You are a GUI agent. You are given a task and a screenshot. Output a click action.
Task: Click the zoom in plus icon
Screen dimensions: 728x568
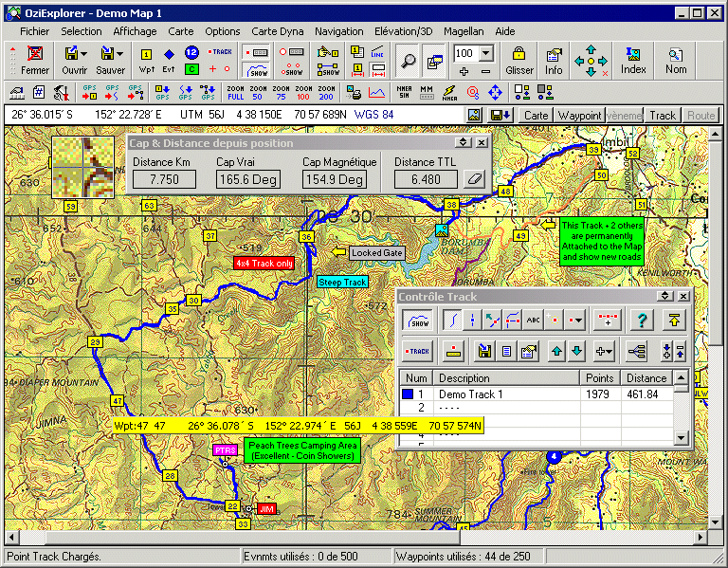[464, 71]
